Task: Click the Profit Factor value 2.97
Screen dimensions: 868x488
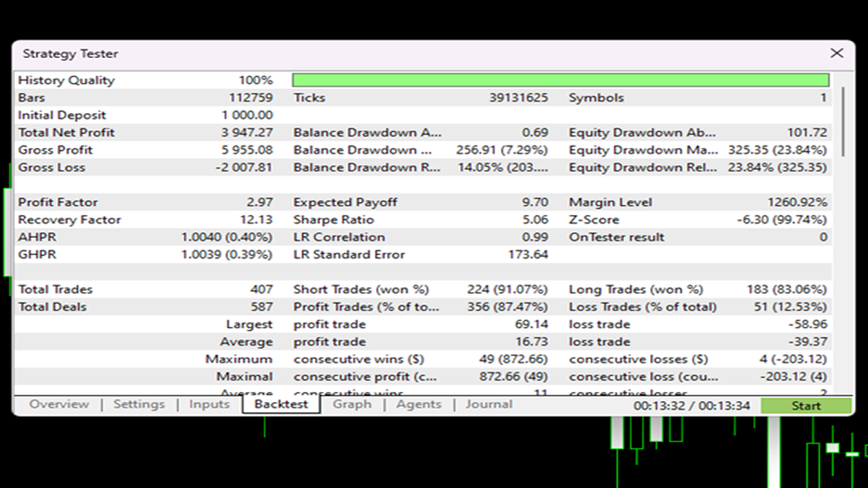Action: tap(259, 202)
